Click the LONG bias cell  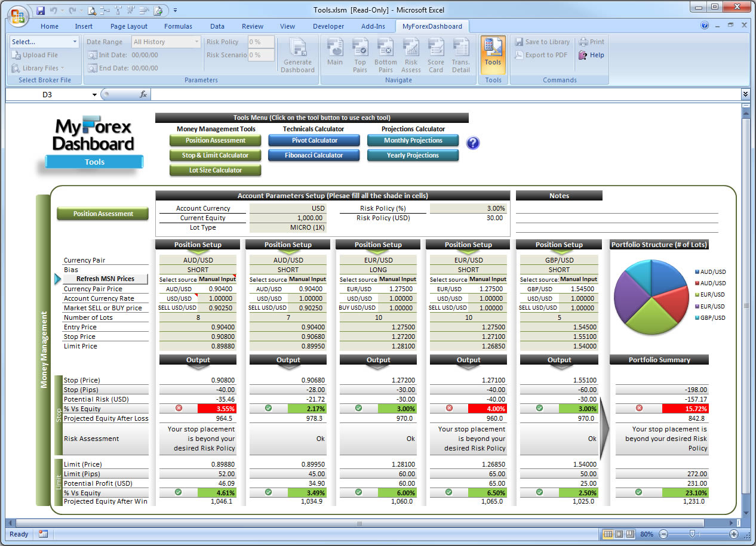378,270
